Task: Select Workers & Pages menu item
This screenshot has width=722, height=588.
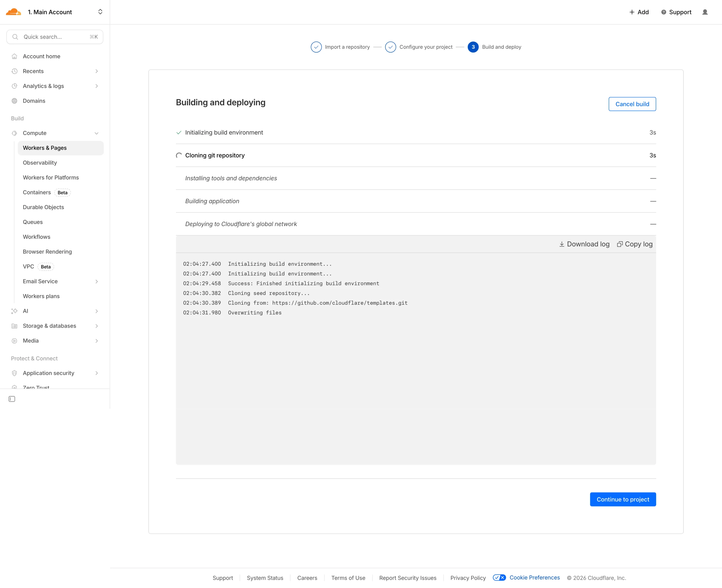Action: (x=61, y=148)
